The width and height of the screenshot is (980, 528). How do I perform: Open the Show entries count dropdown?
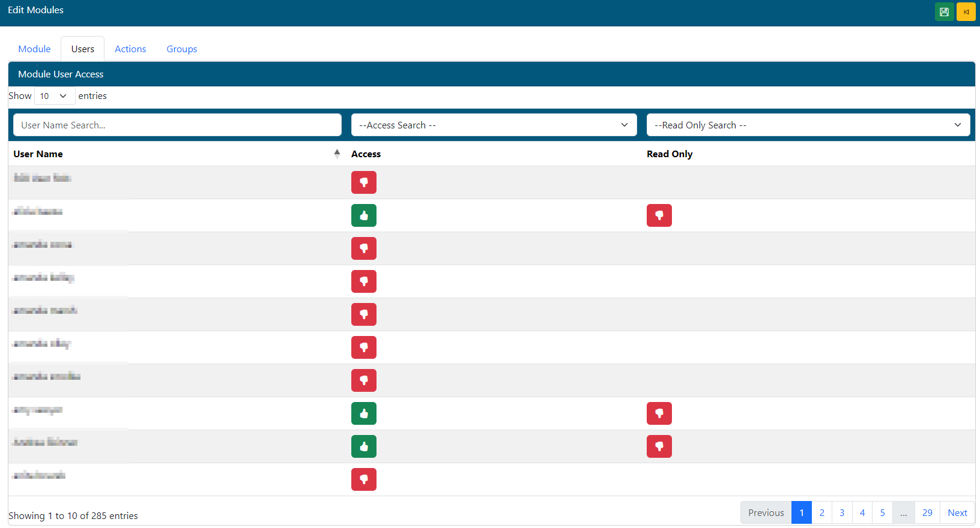coord(54,96)
